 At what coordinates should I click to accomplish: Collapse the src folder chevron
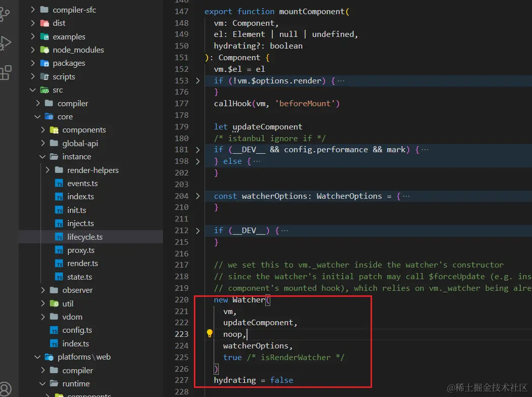tap(32, 90)
